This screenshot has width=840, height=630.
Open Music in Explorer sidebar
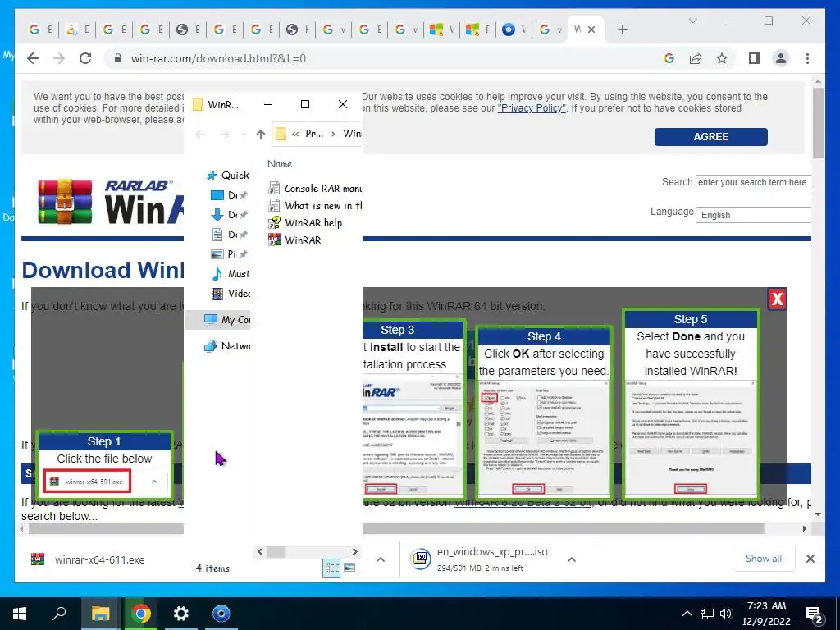[230, 274]
